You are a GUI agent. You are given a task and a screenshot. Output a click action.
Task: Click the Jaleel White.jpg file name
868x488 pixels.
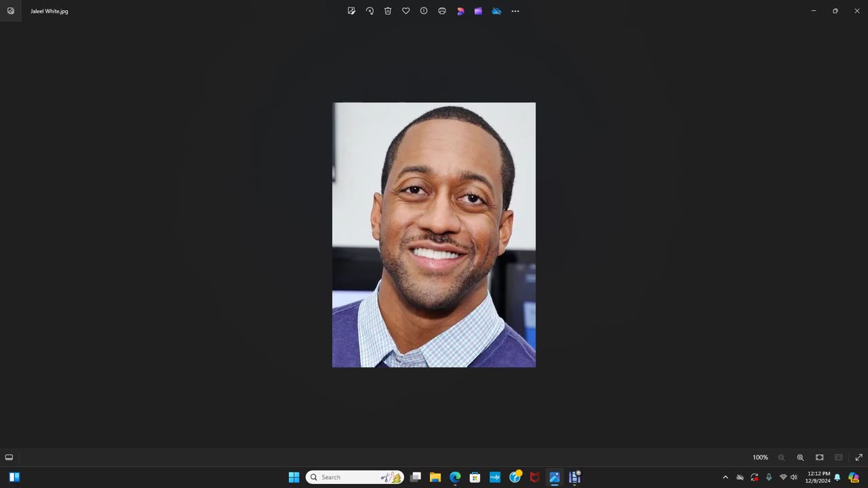49,11
